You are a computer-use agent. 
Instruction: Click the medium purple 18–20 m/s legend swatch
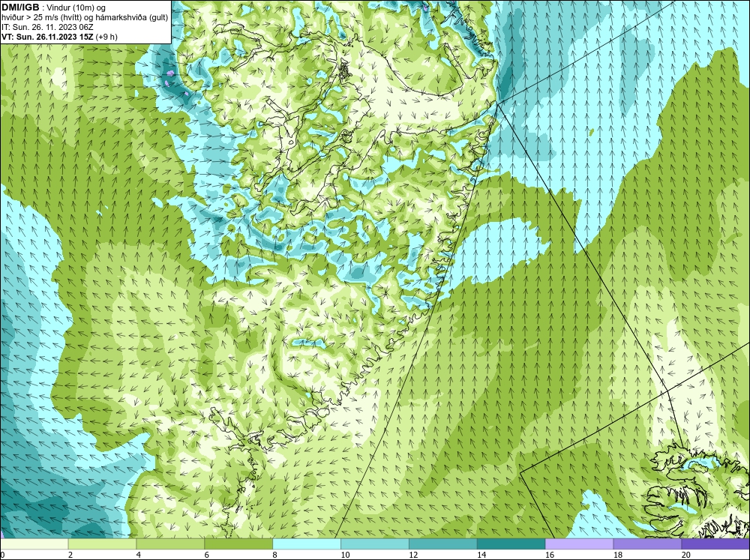pyautogui.click(x=647, y=544)
